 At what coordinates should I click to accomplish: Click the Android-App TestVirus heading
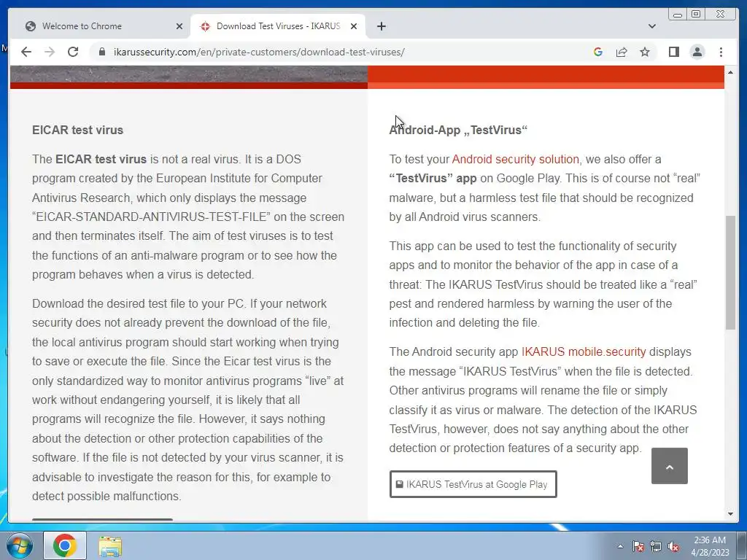tap(458, 130)
